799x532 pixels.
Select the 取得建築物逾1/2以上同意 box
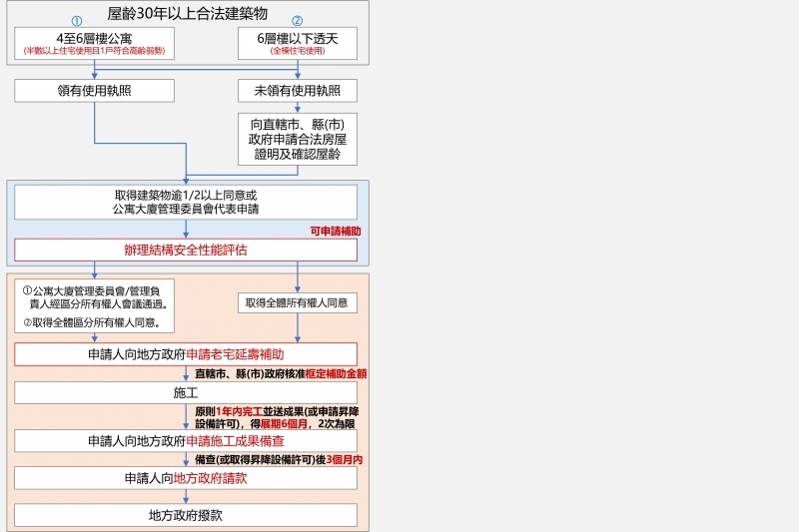point(186,202)
